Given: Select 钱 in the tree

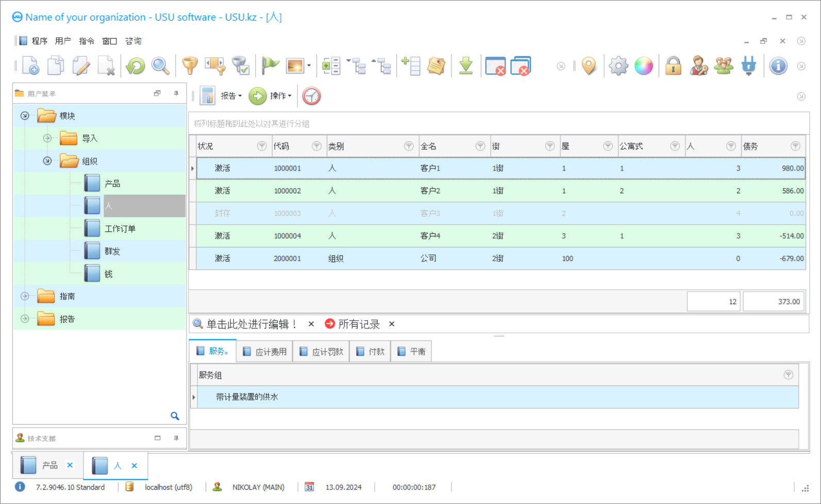Looking at the screenshot, I should click(108, 274).
